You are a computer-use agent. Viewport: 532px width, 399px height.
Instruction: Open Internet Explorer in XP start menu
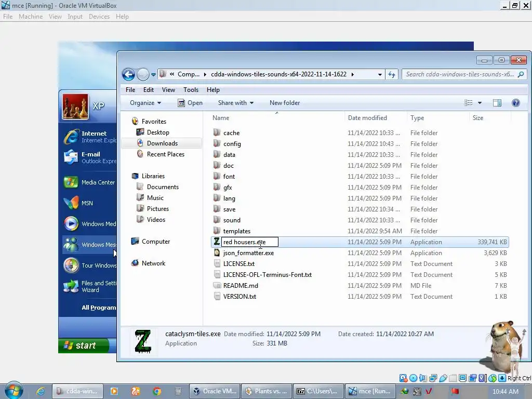tap(89, 137)
